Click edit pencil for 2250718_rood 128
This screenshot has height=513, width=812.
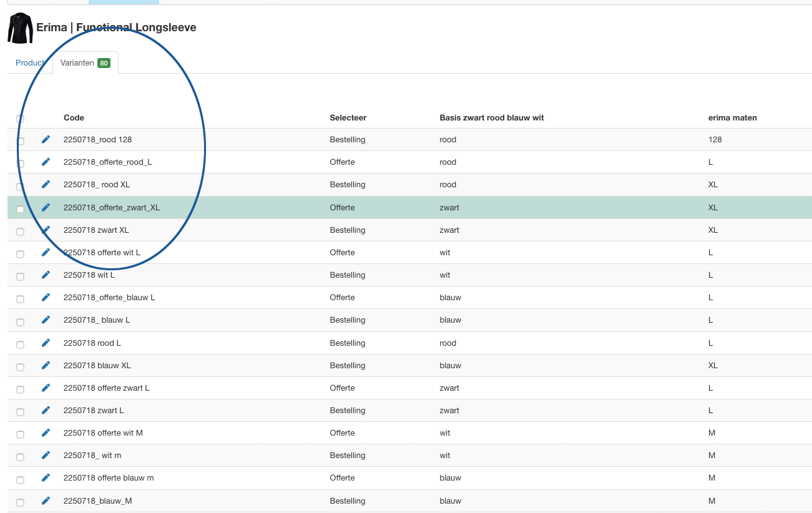pos(46,139)
